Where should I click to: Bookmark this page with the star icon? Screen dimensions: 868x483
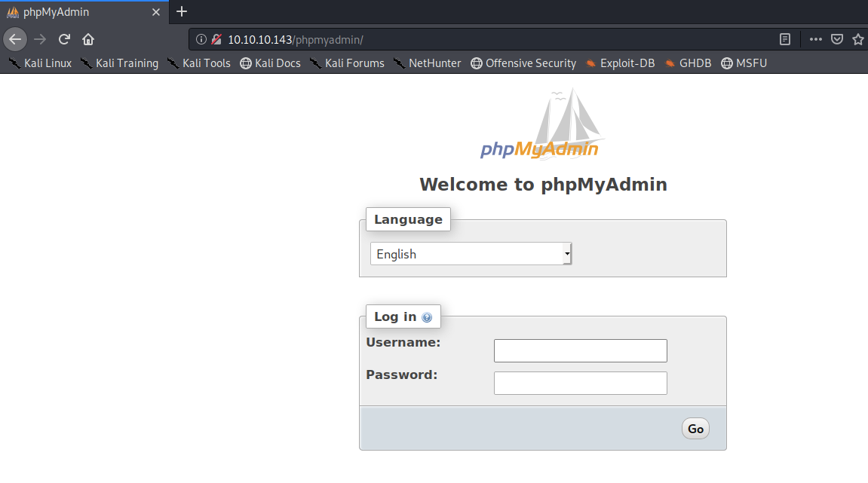(857, 39)
